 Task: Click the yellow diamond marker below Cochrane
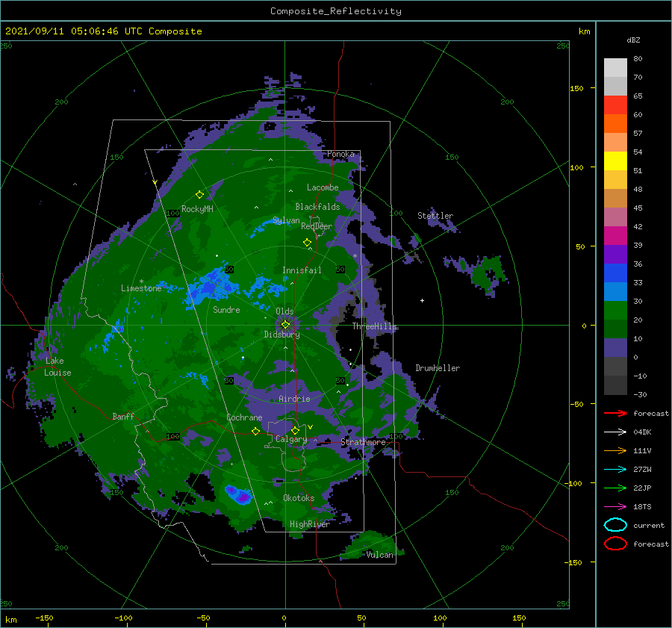255,432
